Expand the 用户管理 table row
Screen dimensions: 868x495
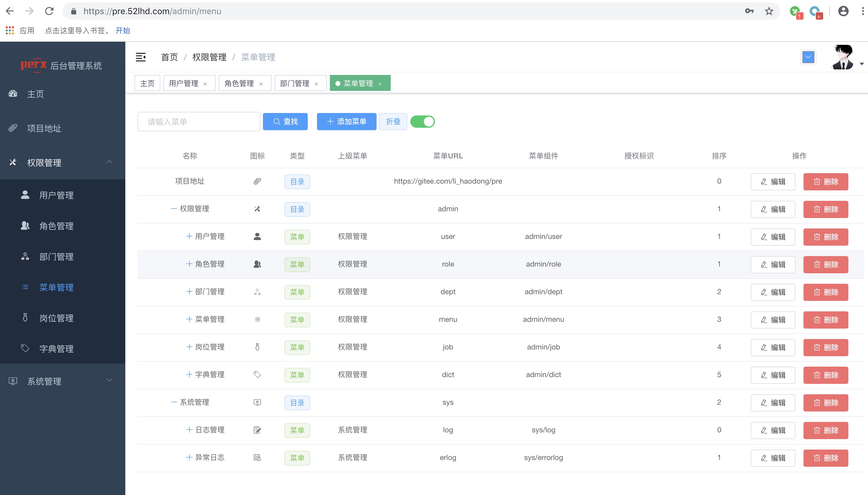coord(190,236)
